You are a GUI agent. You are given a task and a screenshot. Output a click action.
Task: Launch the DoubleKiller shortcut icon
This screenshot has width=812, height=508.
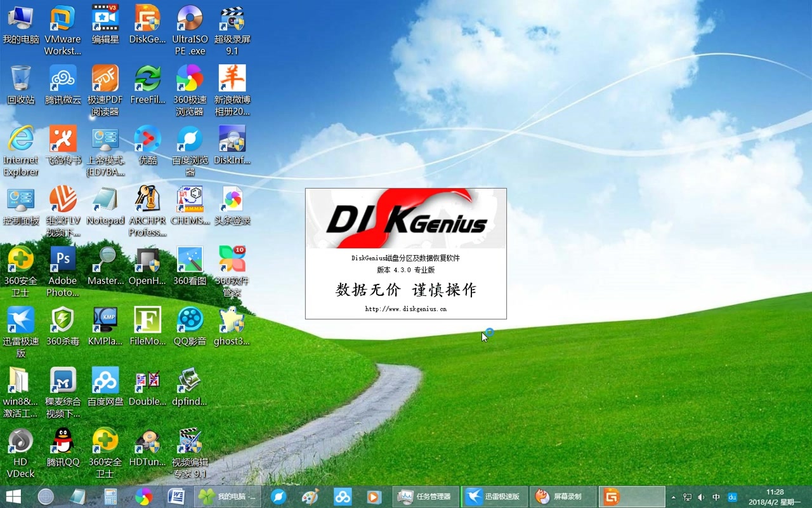[x=148, y=386]
